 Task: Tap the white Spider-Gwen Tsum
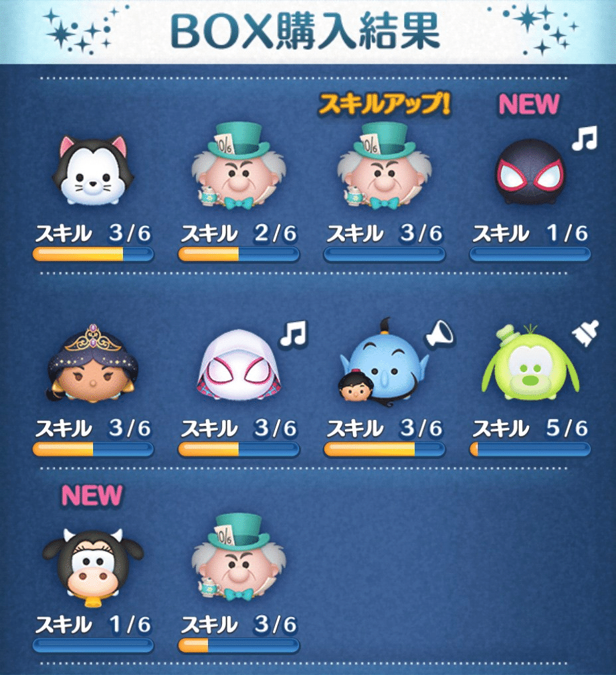[x=239, y=365]
